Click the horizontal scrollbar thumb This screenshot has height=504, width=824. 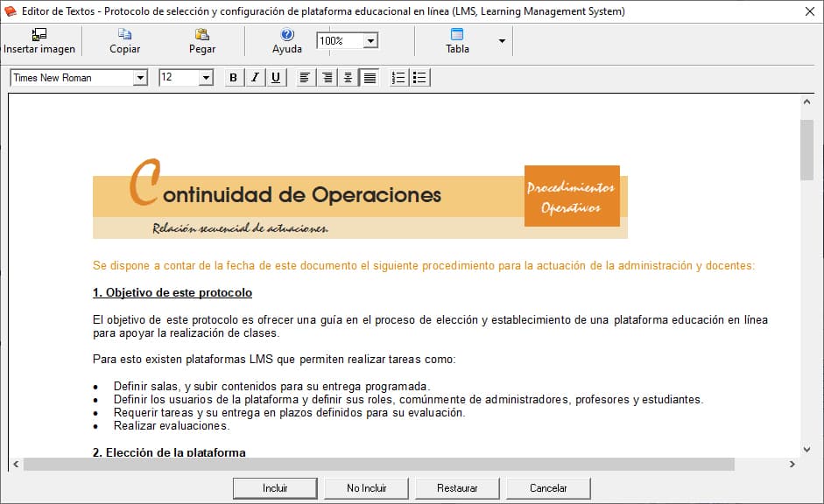pyautogui.click(x=379, y=464)
